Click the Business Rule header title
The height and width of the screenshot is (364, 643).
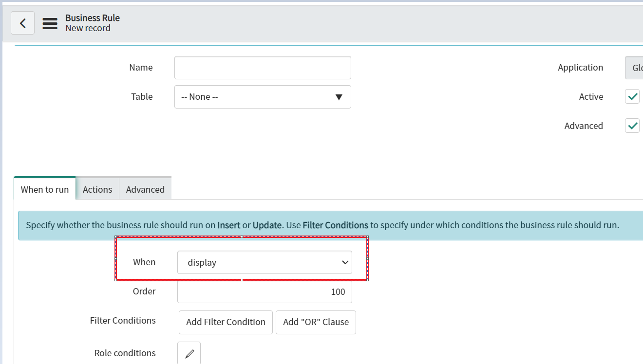(93, 18)
